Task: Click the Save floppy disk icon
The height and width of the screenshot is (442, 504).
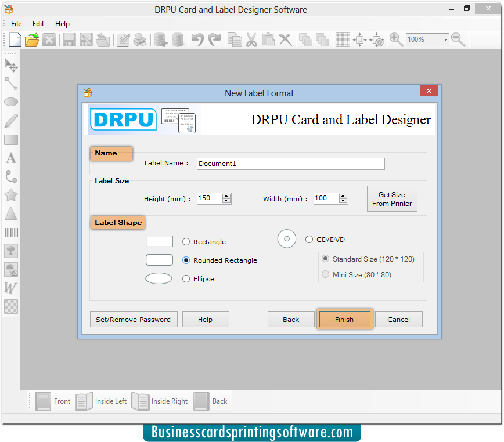Action: point(69,40)
